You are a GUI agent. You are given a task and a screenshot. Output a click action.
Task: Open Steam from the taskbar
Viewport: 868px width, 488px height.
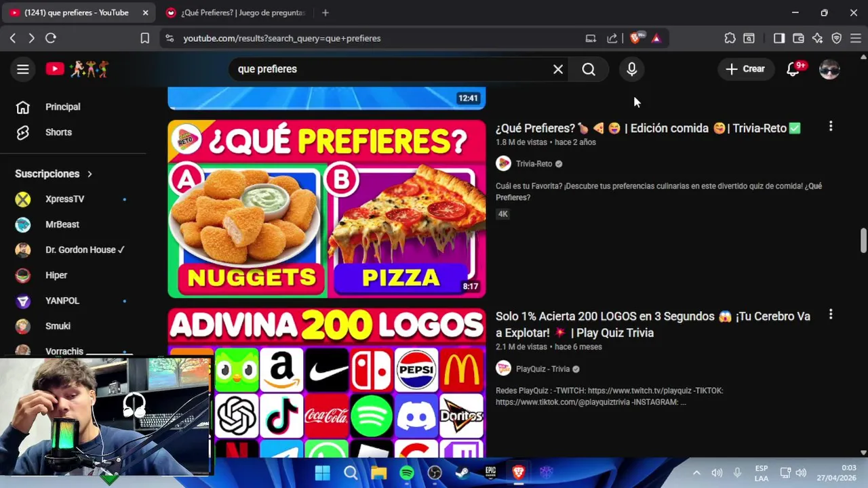click(462, 472)
